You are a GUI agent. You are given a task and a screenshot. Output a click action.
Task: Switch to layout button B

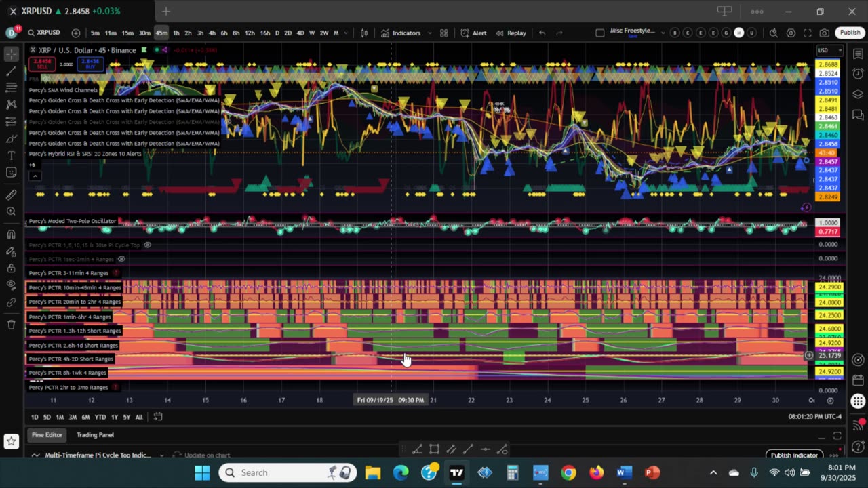coord(675,33)
